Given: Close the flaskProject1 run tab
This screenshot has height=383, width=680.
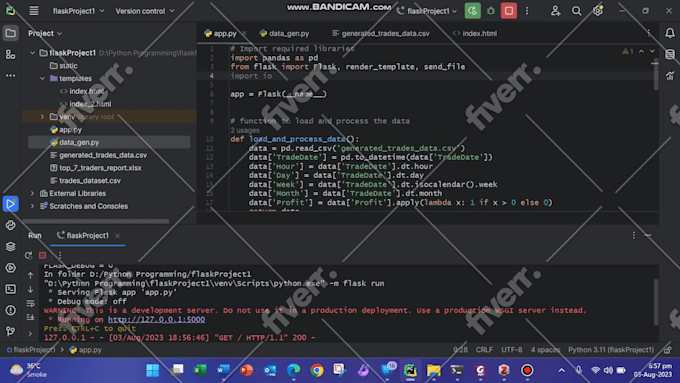Looking at the screenshot, I should tap(118, 236).
